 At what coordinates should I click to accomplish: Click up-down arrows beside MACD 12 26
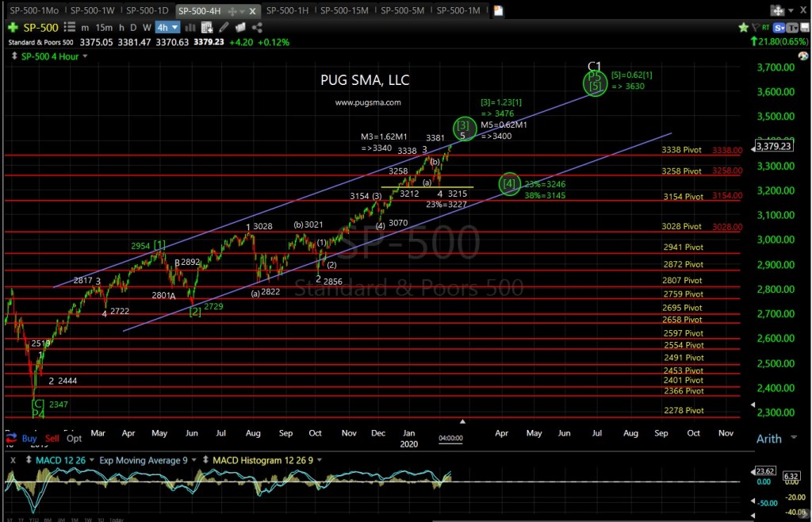[x=29, y=460]
